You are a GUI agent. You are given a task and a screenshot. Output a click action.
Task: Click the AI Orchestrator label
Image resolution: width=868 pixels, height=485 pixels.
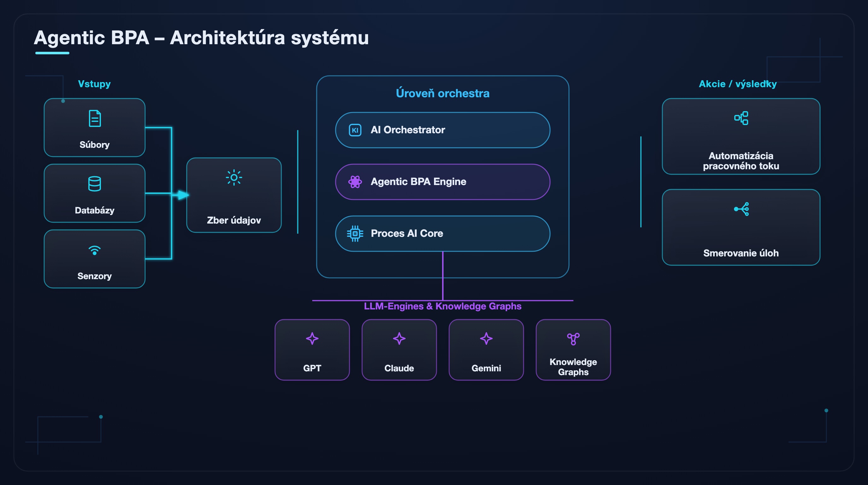click(x=408, y=130)
